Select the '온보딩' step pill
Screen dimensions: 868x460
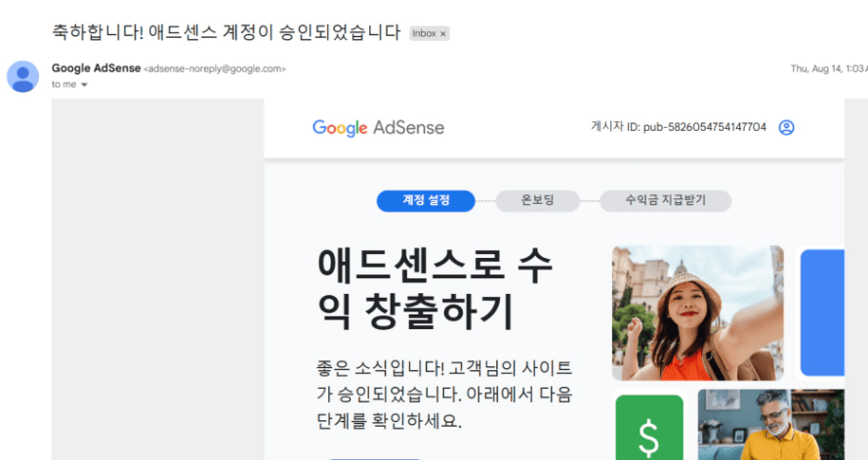tap(538, 200)
